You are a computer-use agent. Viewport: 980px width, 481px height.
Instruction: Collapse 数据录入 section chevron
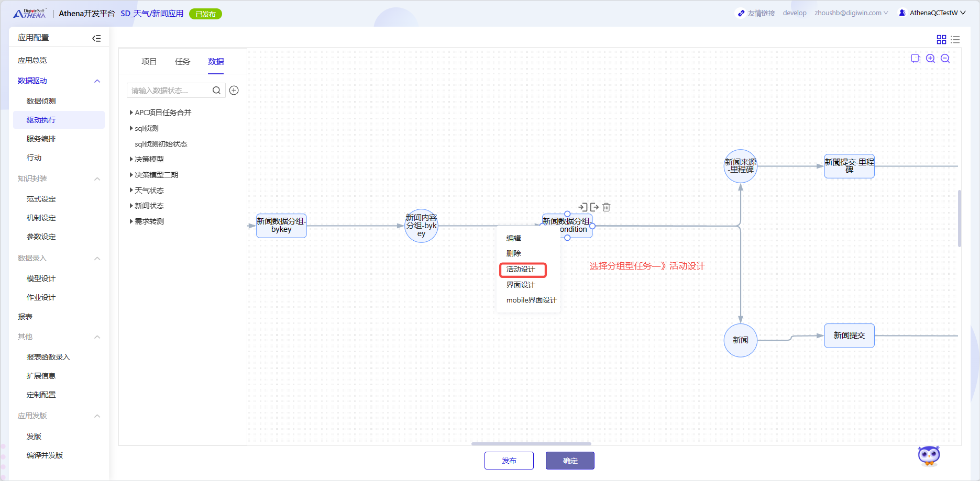tap(97, 259)
